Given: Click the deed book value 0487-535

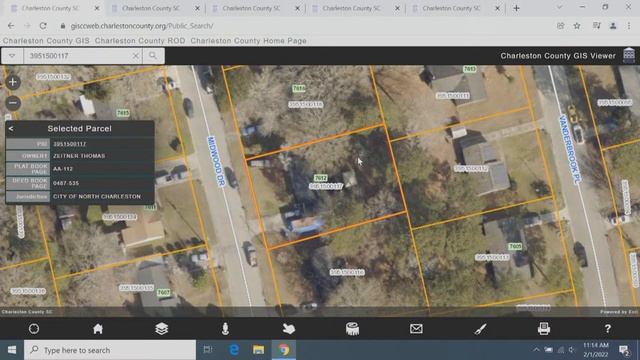Looking at the screenshot, I should pyautogui.click(x=66, y=183).
